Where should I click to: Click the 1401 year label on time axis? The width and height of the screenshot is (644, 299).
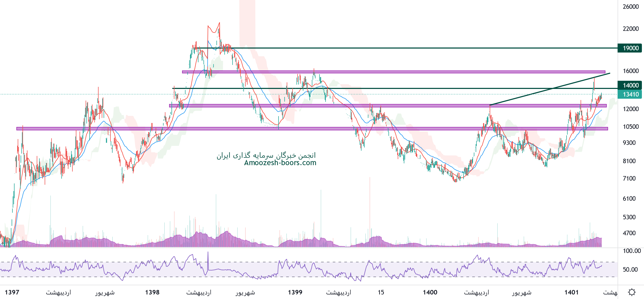tap(572, 292)
